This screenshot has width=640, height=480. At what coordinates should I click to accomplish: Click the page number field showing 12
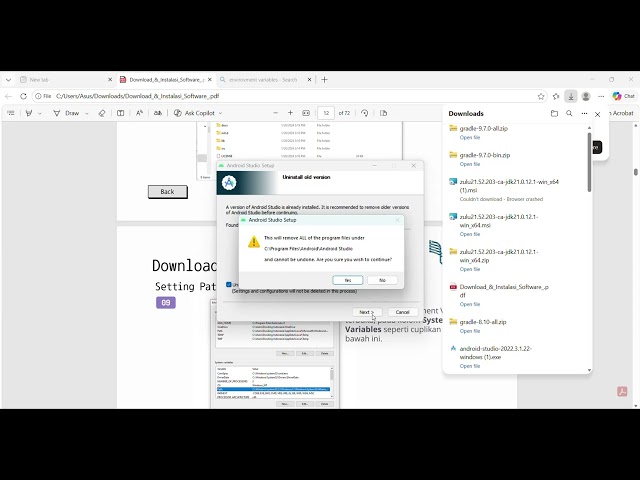pos(326,113)
